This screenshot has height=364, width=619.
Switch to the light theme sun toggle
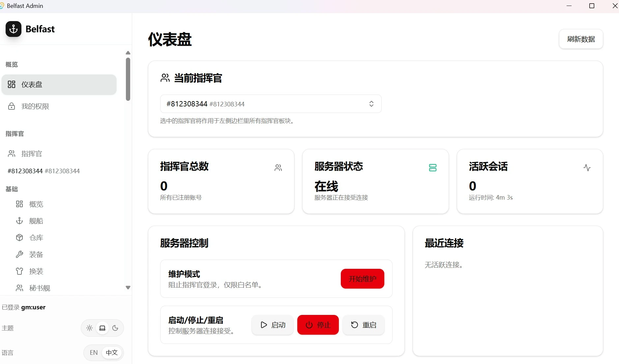coord(89,328)
